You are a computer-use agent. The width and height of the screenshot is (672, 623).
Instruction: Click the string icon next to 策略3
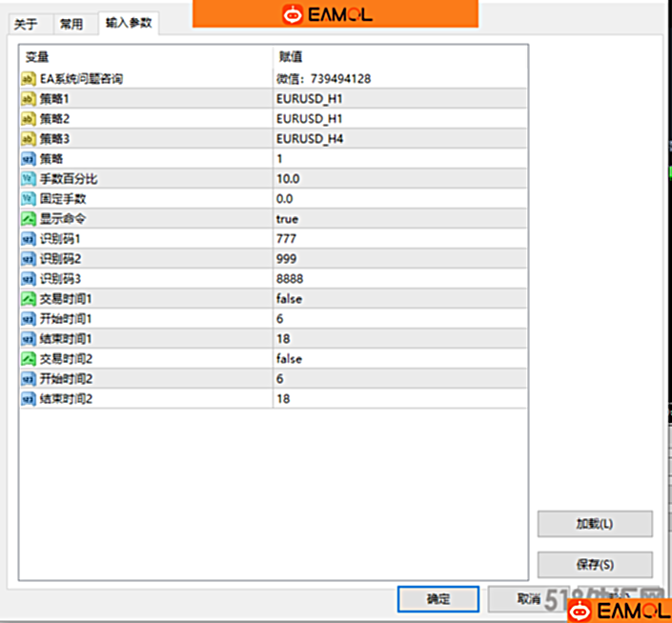pyautogui.click(x=28, y=139)
